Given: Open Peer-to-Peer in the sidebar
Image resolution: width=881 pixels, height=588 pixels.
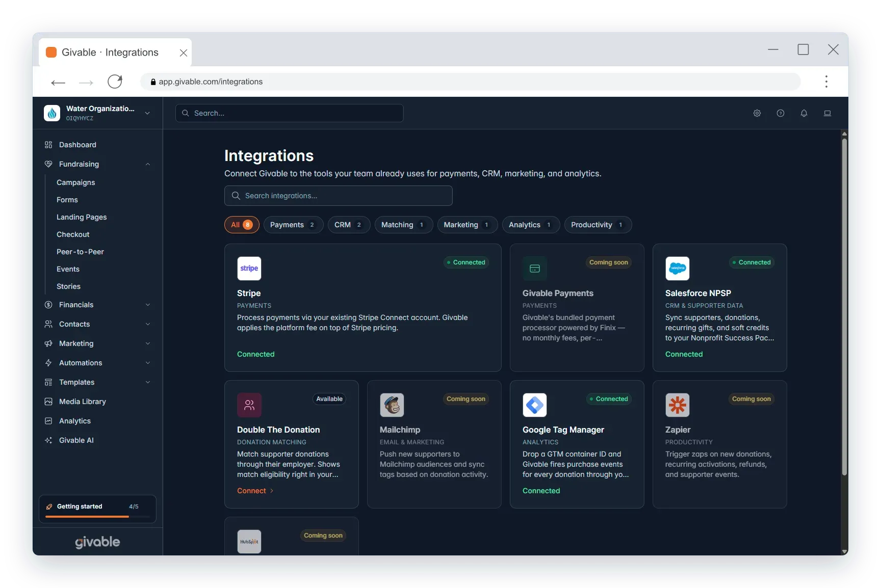Looking at the screenshot, I should tap(80, 252).
